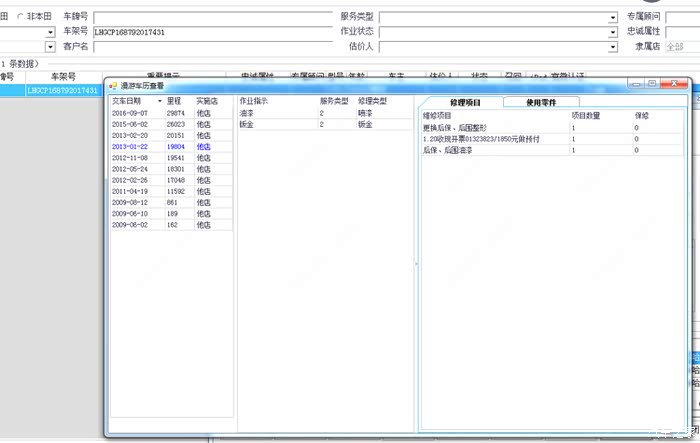Image resolution: width=700 pixels, height=443 pixels.
Task: Select the 非本田 radio button
Action: (20, 17)
